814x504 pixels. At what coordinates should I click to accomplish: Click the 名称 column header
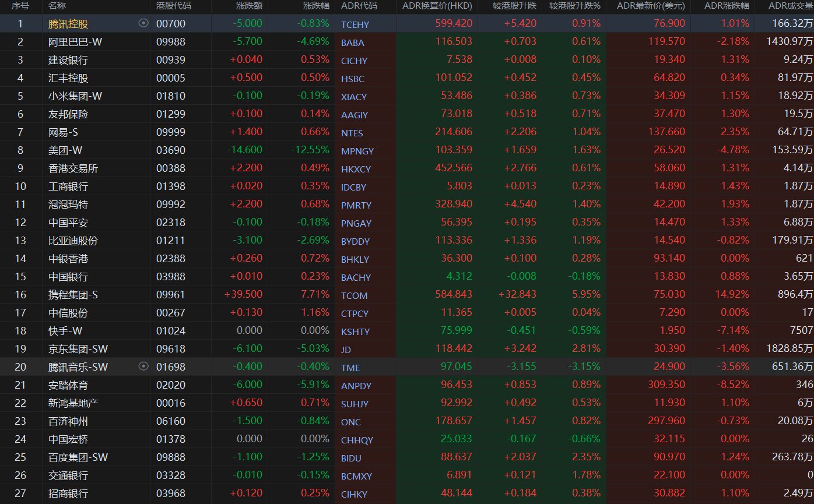(x=57, y=6)
